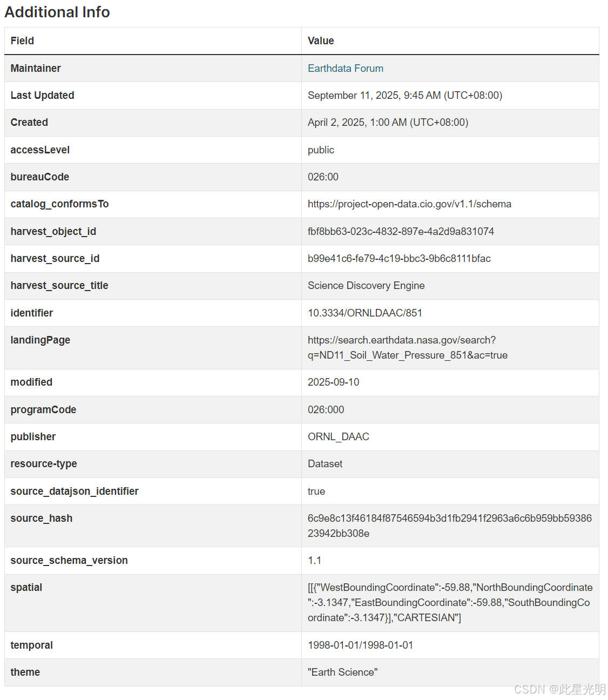Select the Field column header

coord(22,41)
